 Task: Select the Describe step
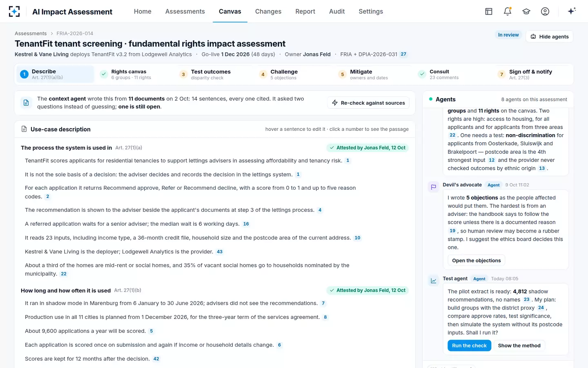(55, 74)
